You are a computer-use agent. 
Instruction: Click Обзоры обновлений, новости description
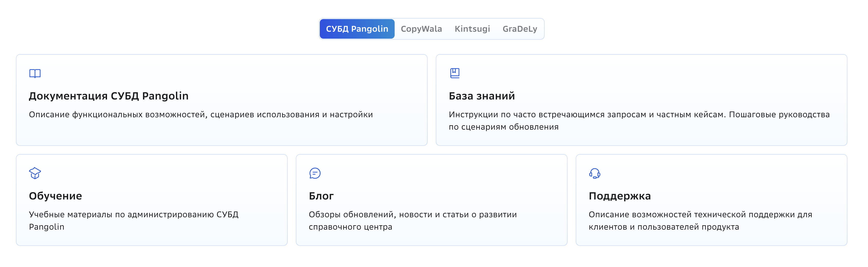click(x=413, y=221)
